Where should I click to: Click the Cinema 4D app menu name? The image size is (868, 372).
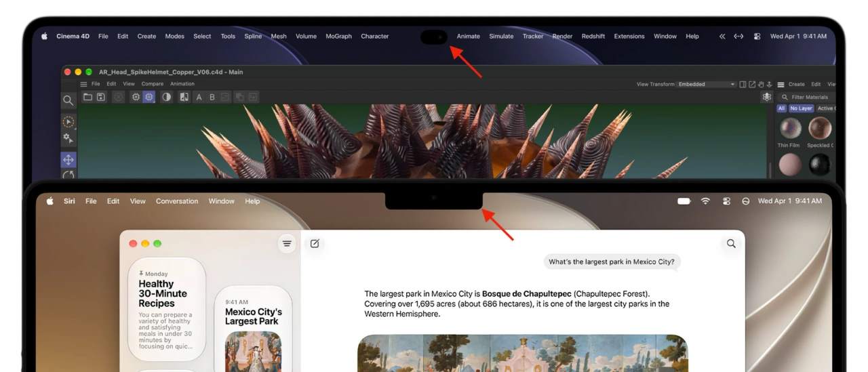tap(73, 37)
